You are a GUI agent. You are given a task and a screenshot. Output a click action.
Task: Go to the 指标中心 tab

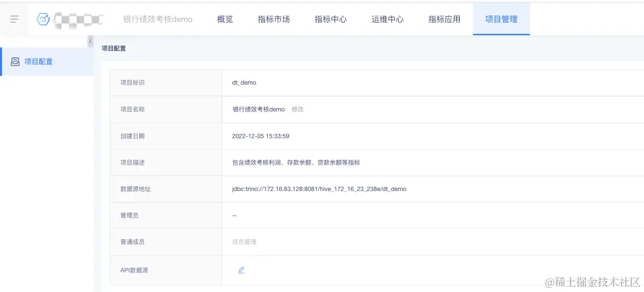click(x=330, y=19)
